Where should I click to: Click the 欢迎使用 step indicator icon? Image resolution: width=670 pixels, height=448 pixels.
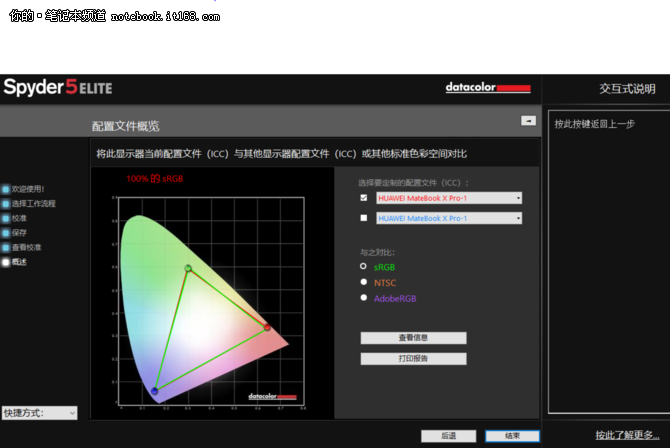coord(5,188)
